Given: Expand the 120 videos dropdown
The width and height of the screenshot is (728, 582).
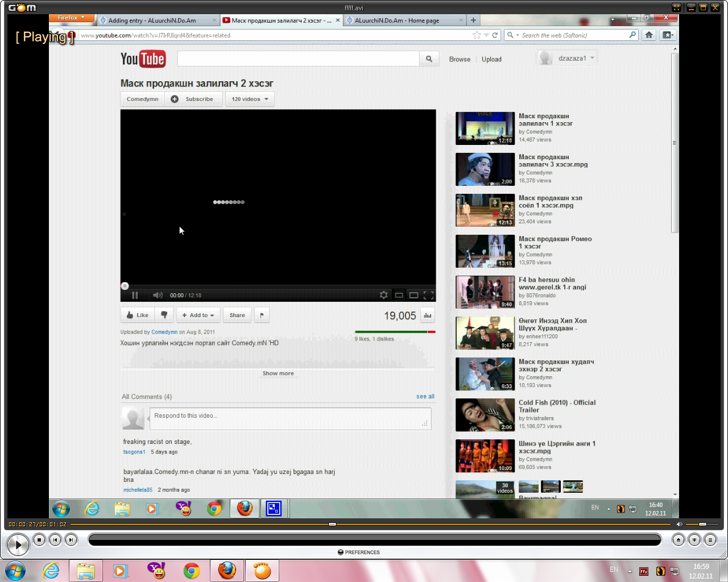Looking at the screenshot, I should tap(250, 99).
